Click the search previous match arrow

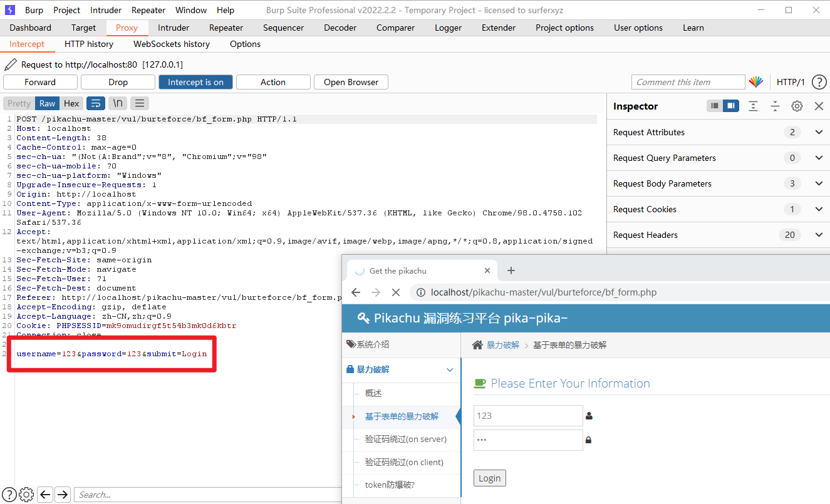[x=45, y=495]
